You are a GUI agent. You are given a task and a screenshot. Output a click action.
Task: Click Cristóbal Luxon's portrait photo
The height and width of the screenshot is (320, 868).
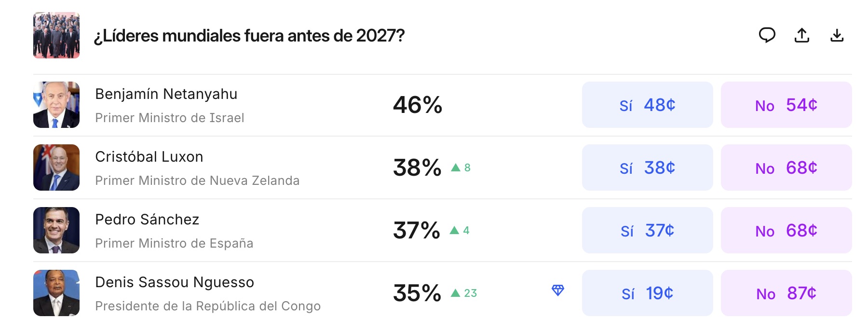[x=56, y=167]
